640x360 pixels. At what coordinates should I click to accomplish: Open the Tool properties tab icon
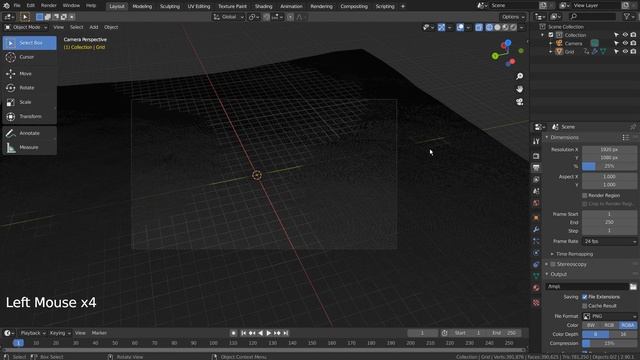pos(536,141)
